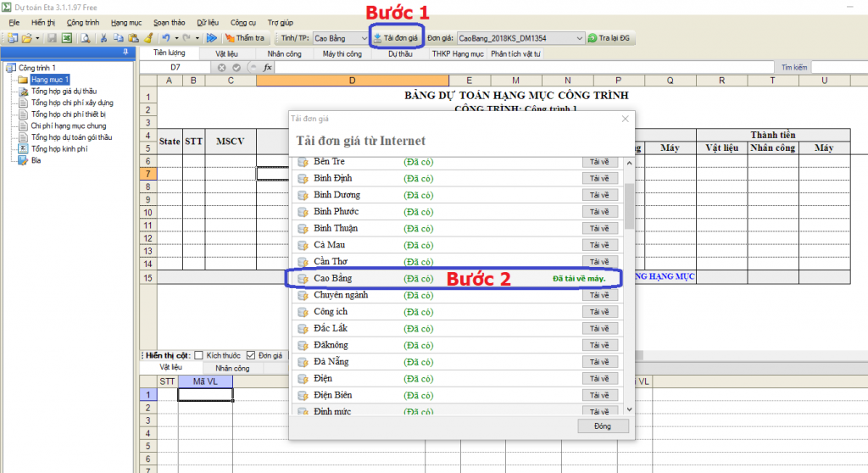
Task: Switch to the Máy thi công tab
Action: (x=342, y=53)
